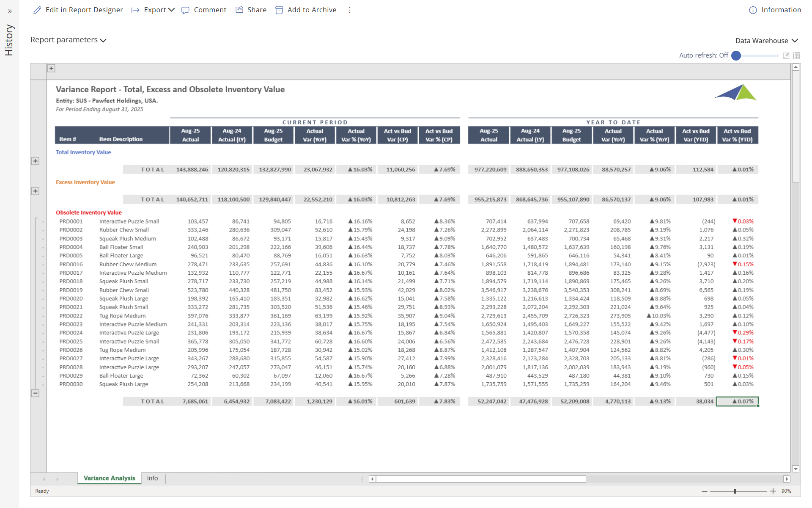The image size is (812, 508).
Task: Click the Add to Archive icon
Action: pyautogui.click(x=279, y=10)
